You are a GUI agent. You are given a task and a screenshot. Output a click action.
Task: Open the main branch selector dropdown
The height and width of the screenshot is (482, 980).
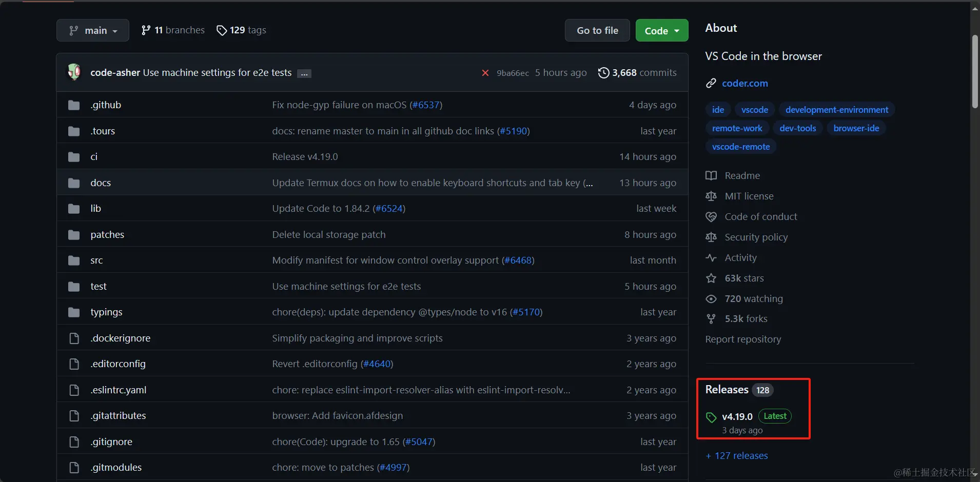click(92, 31)
